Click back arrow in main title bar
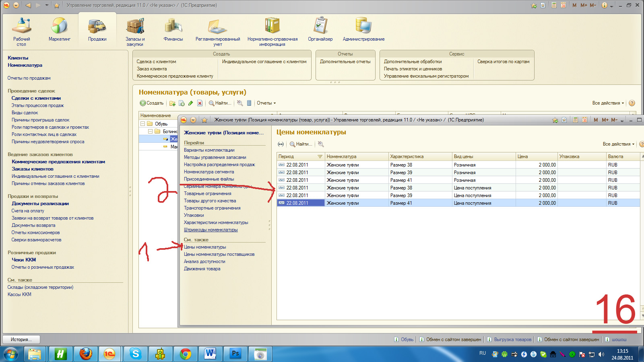 [x=28, y=5]
